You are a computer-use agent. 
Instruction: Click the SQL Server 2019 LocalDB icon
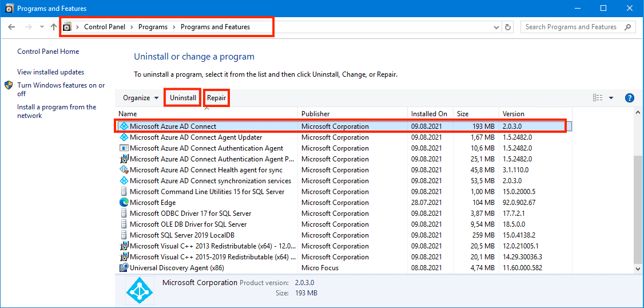coord(124,235)
